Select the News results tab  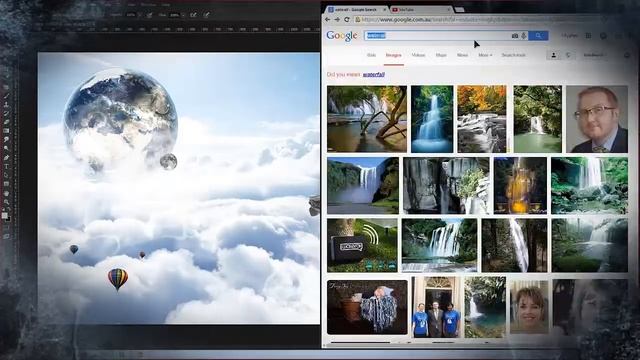pyautogui.click(x=462, y=55)
